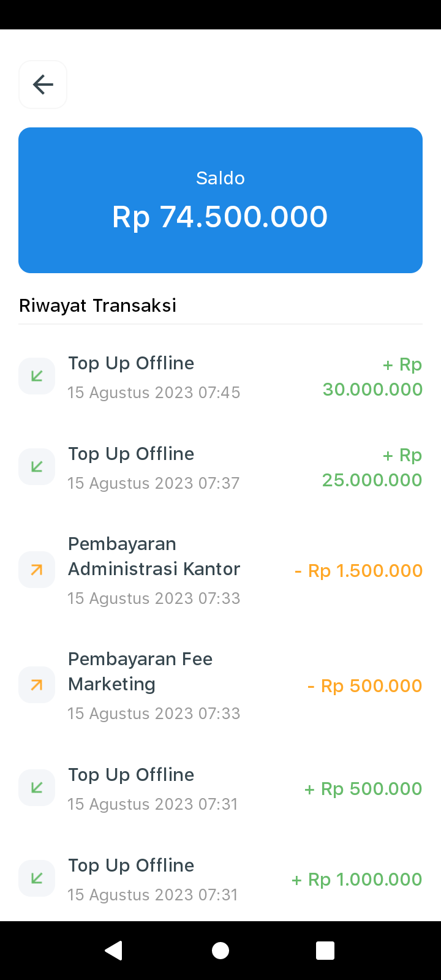Tap the Rp 74.500.000 balance text

[220, 217]
